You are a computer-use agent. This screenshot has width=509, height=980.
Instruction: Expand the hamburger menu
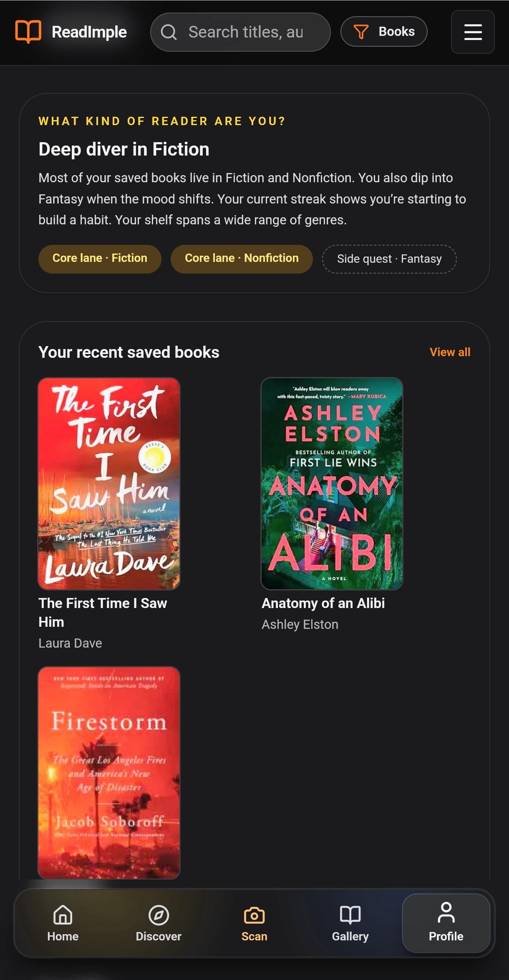tap(472, 32)
